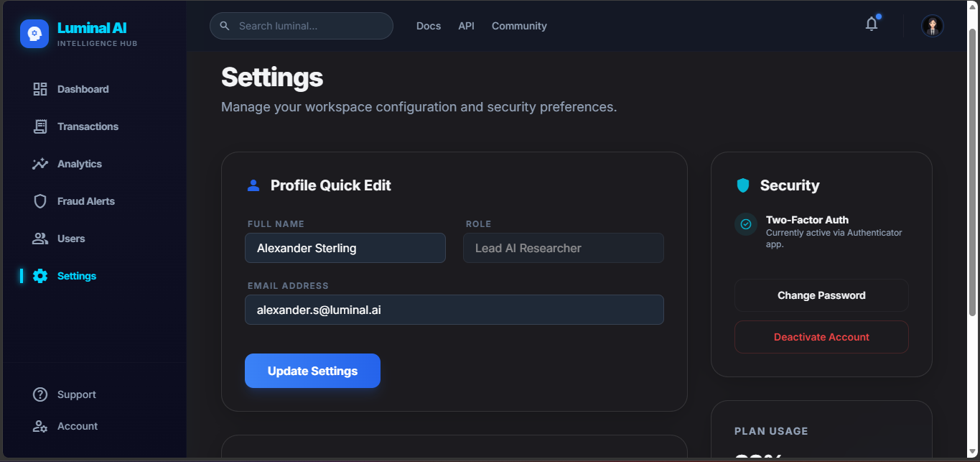Click Change Password button
This screenshot has height=462, width=980.
point(821,295)
